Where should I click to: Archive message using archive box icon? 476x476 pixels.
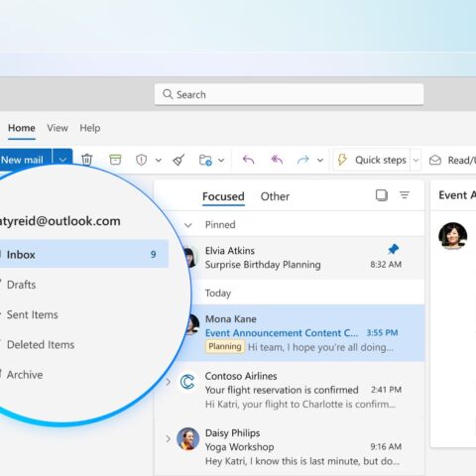tap(115, 160)
